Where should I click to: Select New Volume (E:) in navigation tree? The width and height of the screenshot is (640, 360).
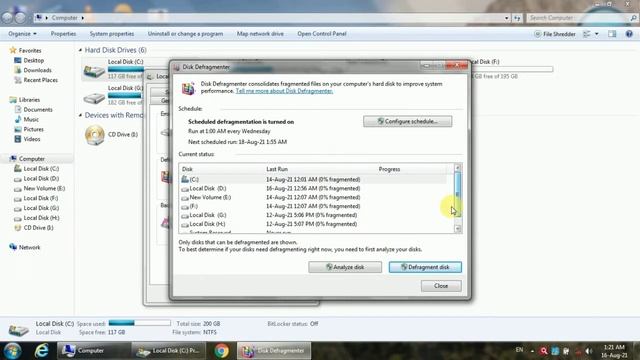click(x=44, y=188)
